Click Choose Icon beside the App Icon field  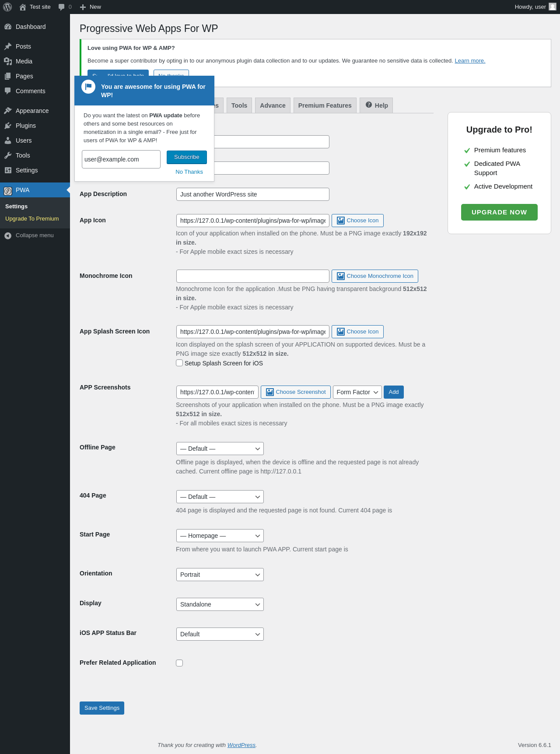click(357, 221)
